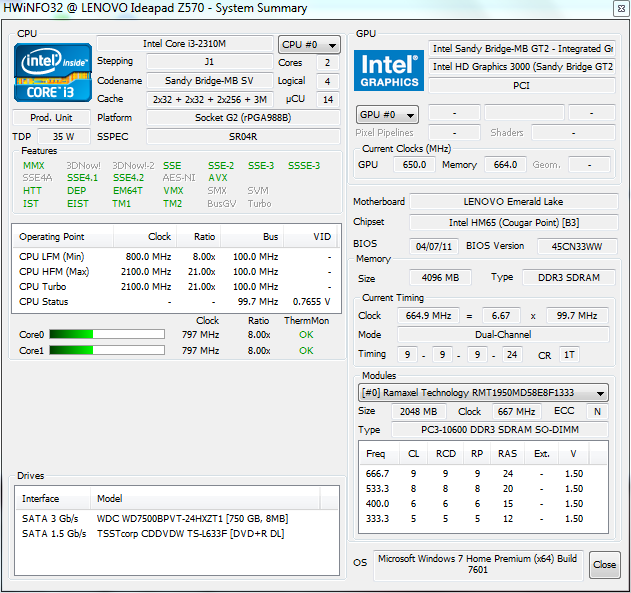The height and width of the screenshot is (593, 631).
Task: Click the Socket G2 (rPGA988B) platform field
Action: tap(243, 117)
